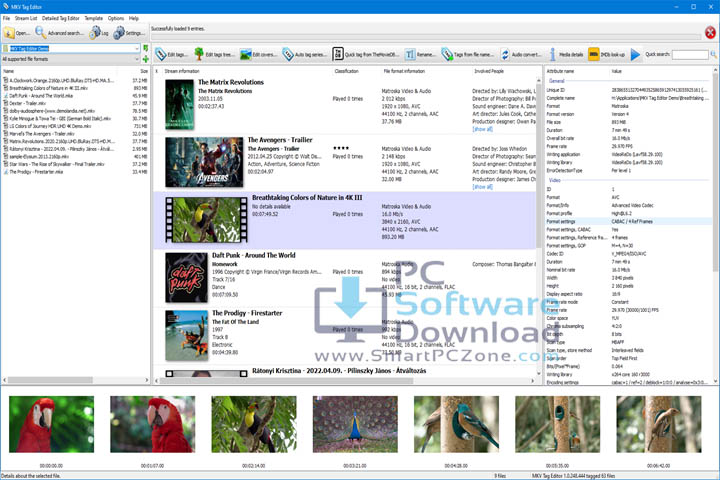This screenshot has width=720, height=480.
Task: Open the Template menu
Action: pyautogui.click(x=94, y=18)
